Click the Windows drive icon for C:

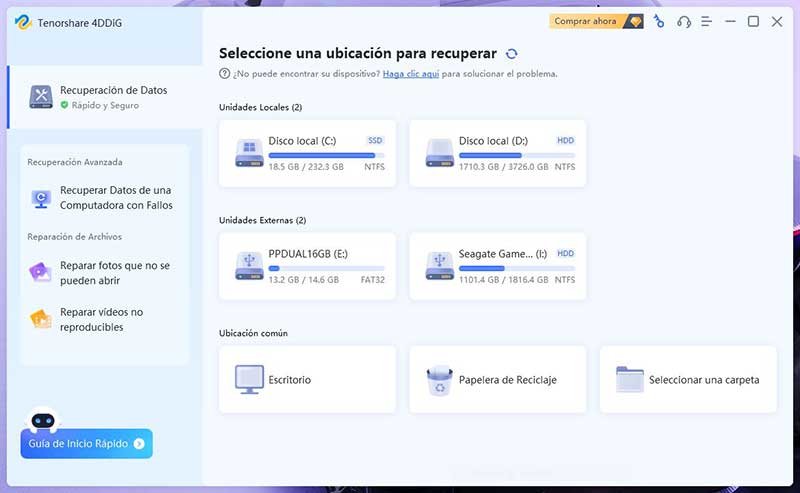(x=249, y=153)
